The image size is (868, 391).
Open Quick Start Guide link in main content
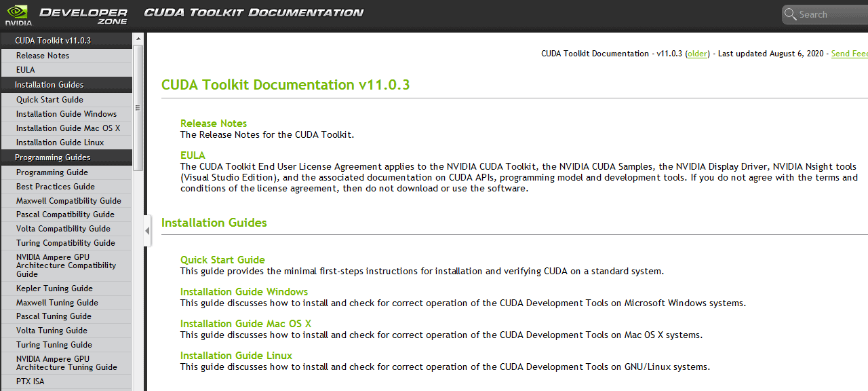click(x=222, y=260)
